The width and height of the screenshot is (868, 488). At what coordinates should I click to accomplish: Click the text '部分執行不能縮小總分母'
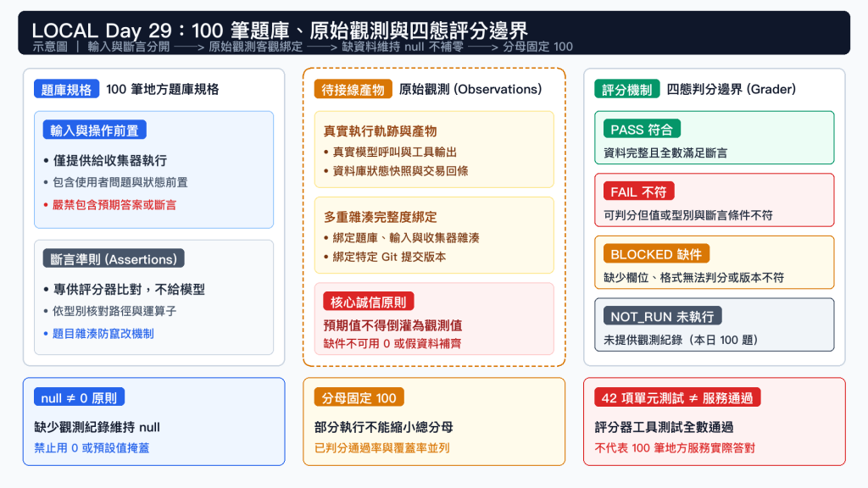coord(384,427)
